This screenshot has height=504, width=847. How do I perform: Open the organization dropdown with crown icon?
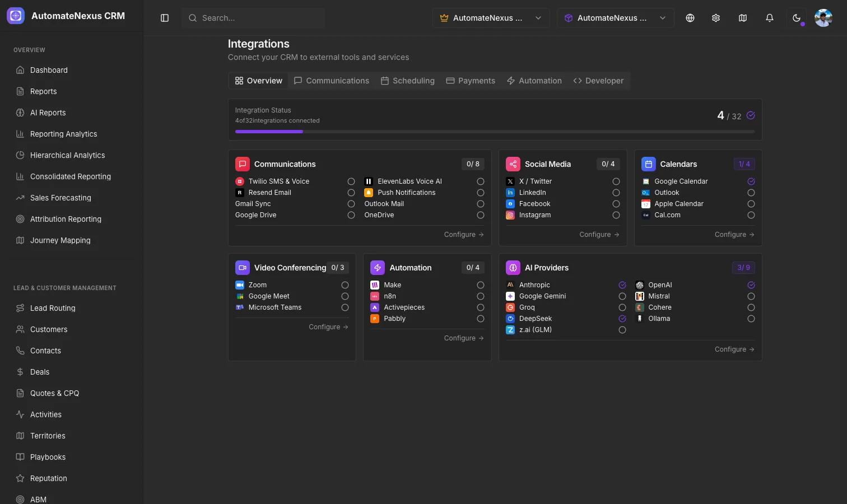(x=491, y=18)
